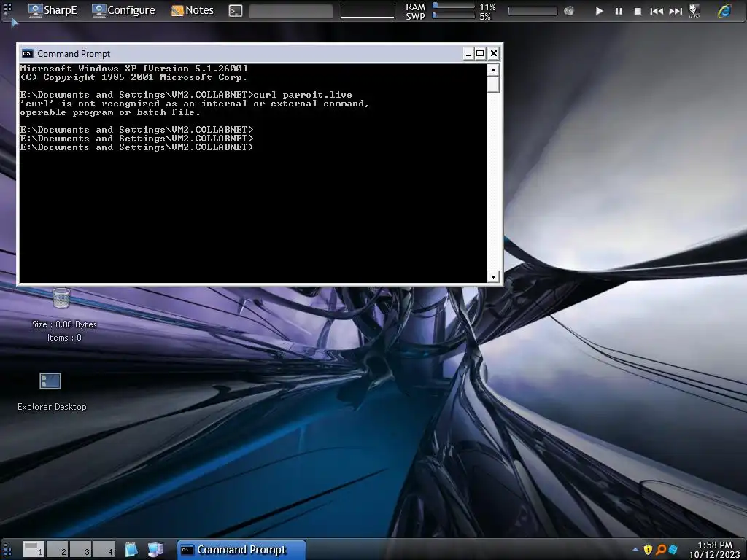Click the 10/12/2023 date

click(714, 554)
